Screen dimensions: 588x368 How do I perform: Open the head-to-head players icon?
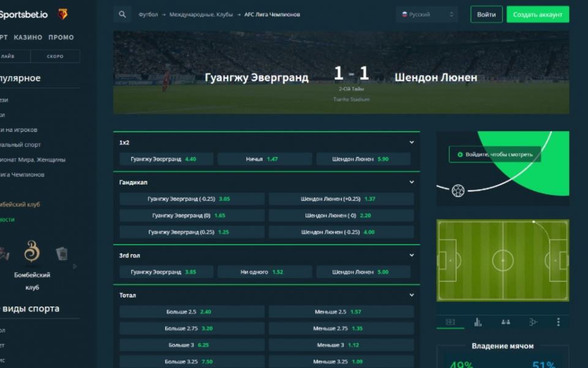click(505, 322)
